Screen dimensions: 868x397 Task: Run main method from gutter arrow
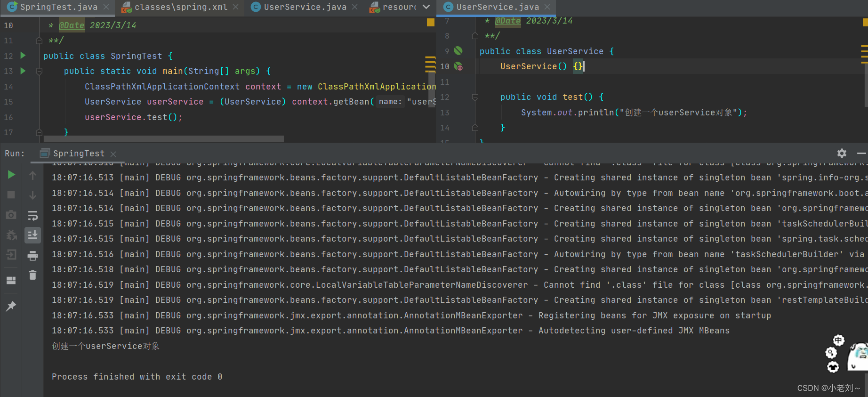tap(23, 71)
